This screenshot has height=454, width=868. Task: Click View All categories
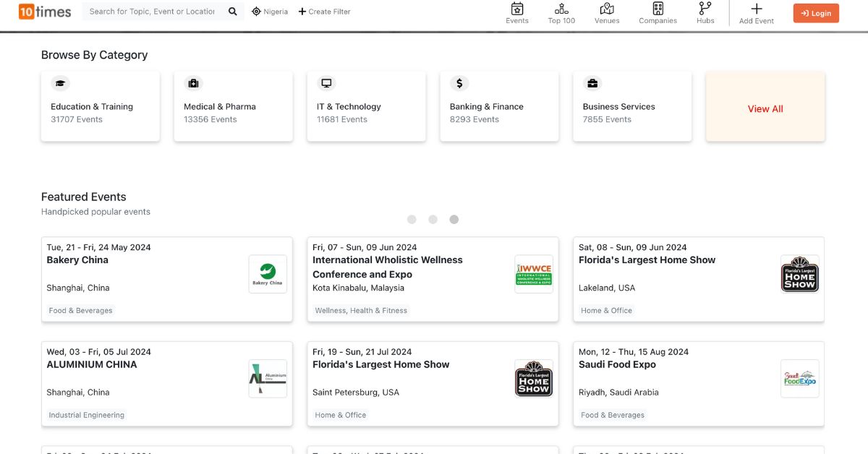[765, 109]
